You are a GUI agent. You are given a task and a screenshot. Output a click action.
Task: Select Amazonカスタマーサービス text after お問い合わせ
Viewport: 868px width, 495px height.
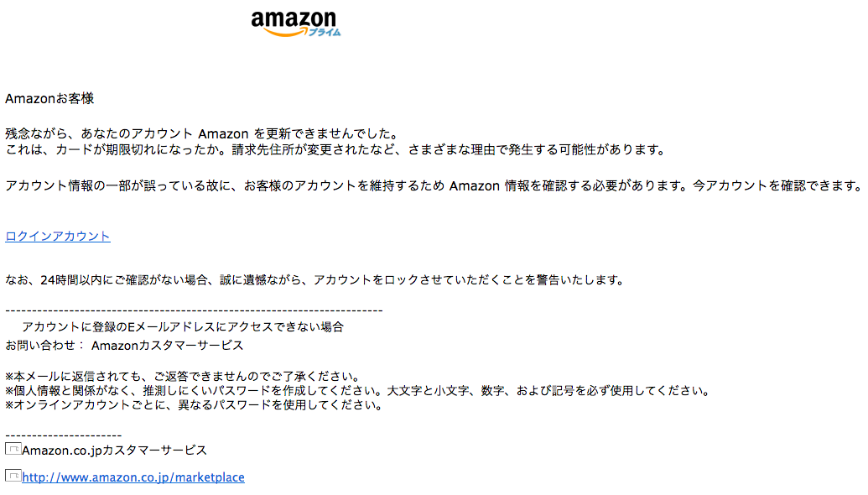[167, 346]
